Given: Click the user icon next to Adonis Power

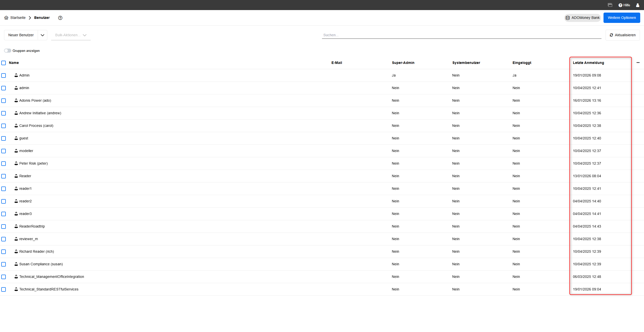Looking at the screenshot, I should 16,100.
